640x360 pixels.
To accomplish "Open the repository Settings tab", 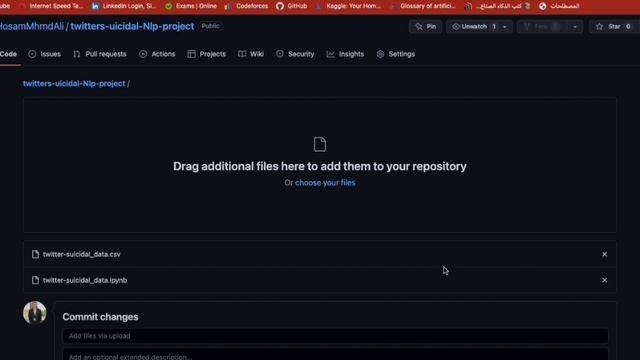I will pos(396,54).
